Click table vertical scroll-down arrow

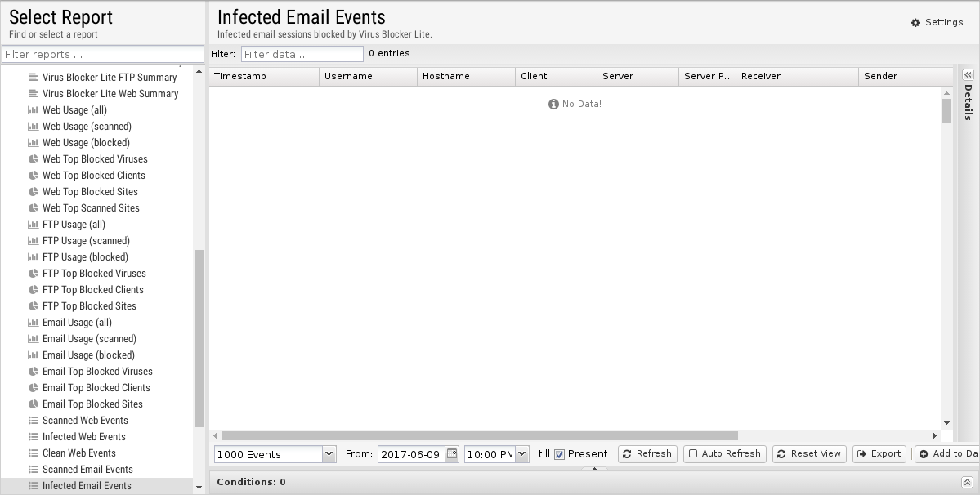point(946,423)
